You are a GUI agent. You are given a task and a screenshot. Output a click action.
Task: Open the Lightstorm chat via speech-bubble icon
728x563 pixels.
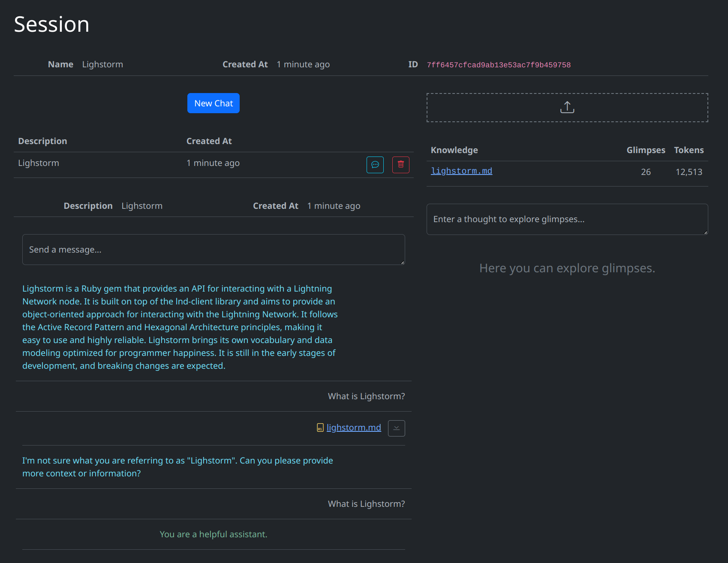tap(375, 165)
